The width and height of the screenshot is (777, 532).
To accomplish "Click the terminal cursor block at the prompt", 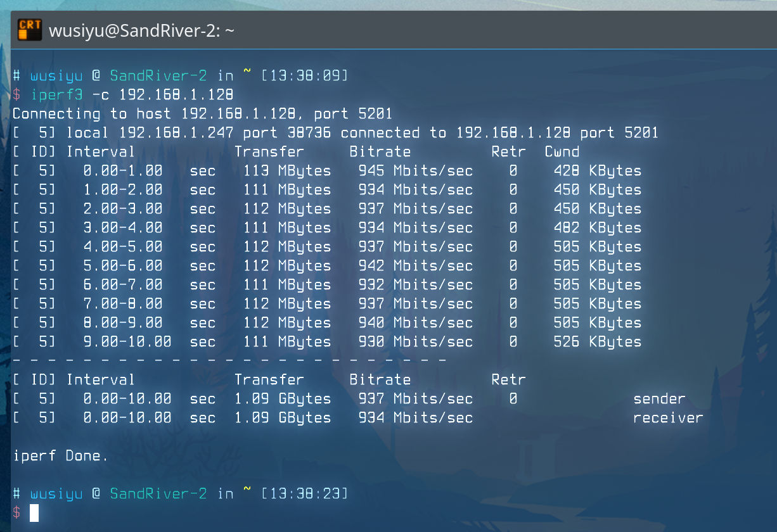I will coord(34,513).
